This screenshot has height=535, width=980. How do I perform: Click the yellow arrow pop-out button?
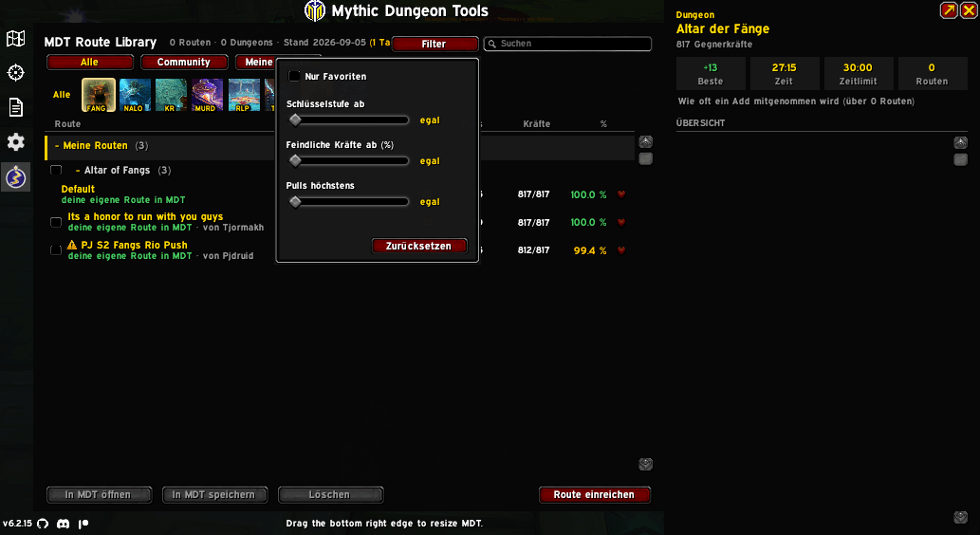[x=949, y=10]
